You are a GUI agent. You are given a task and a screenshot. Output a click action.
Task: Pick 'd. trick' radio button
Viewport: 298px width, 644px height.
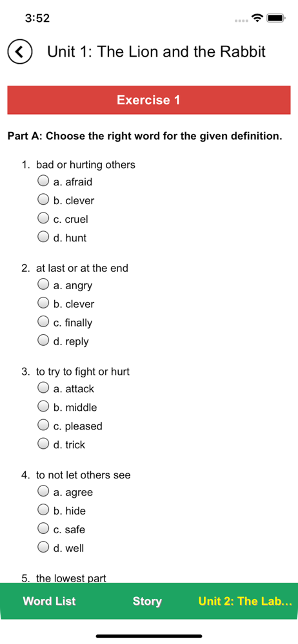(43, 444)
